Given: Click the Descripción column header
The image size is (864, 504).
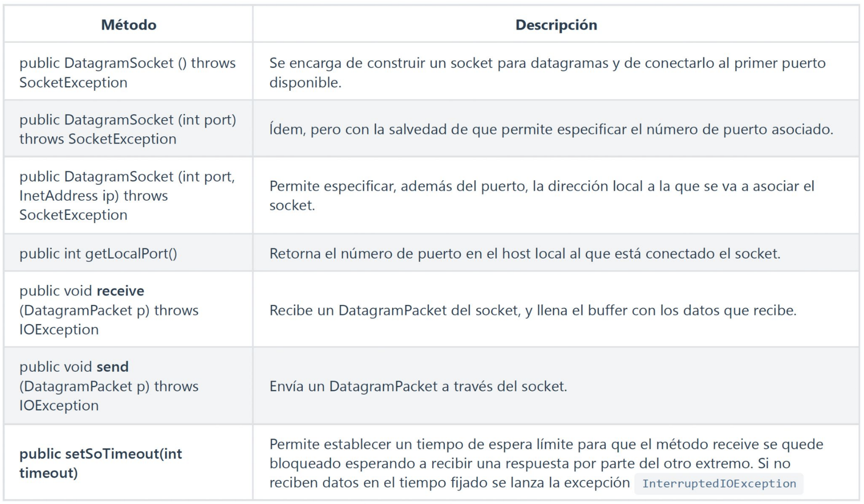Looking at the screenshot, I should click(556, 25).
